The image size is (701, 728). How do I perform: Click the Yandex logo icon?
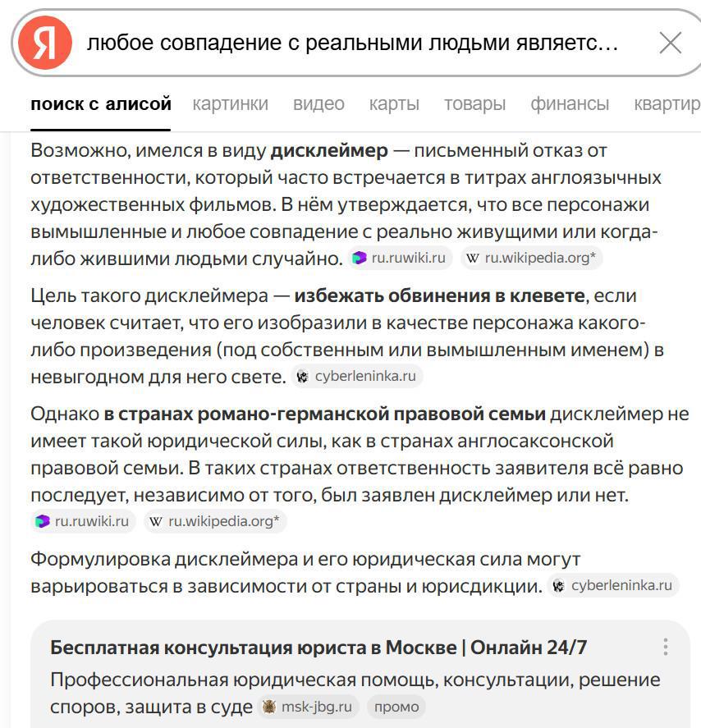(45, 43)
